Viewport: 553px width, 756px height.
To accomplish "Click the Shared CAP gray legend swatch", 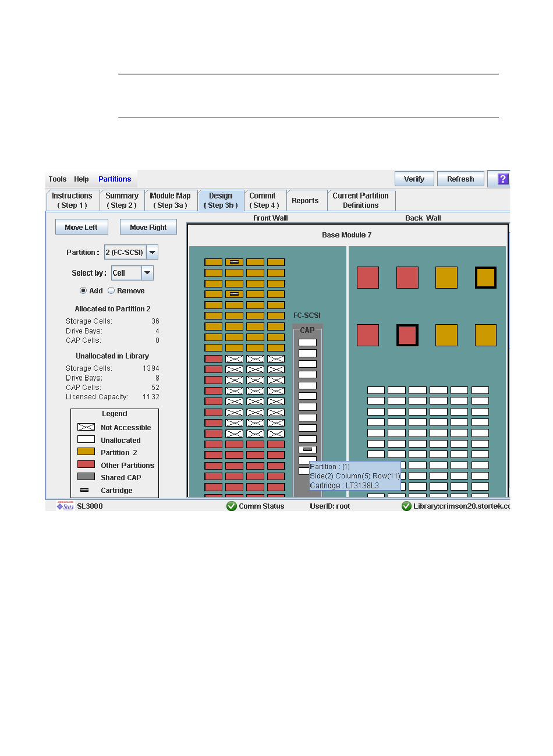I will point(86,477).
